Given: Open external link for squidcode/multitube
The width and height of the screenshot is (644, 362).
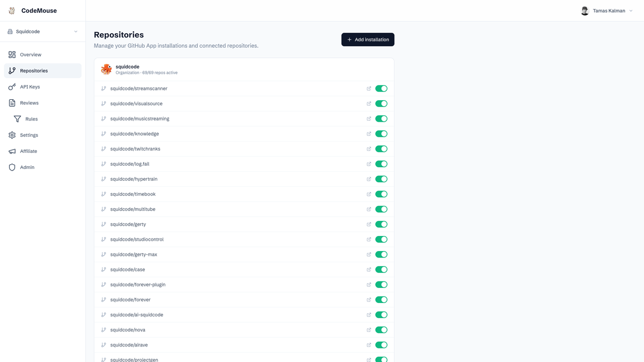Looking at the screenshot, I should (369, 209).
